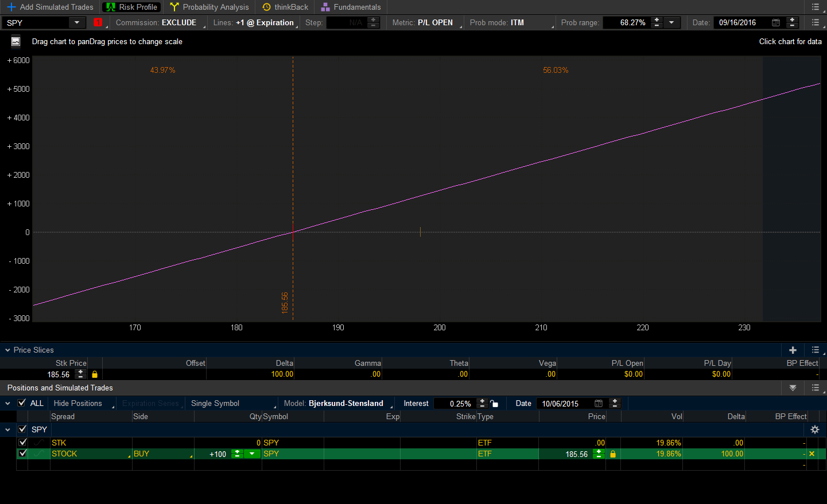Adjust the +100 quantity stepper
This screenshot has height=504, width=827.
[237, 454]
